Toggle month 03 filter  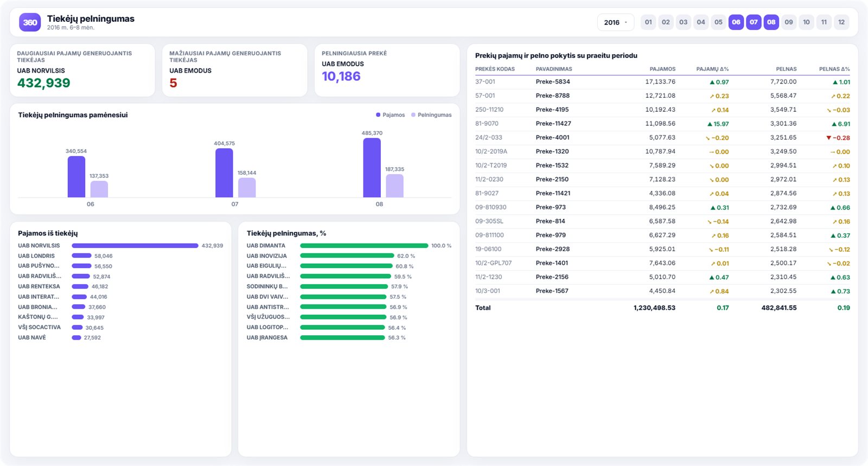pos(684,22)
